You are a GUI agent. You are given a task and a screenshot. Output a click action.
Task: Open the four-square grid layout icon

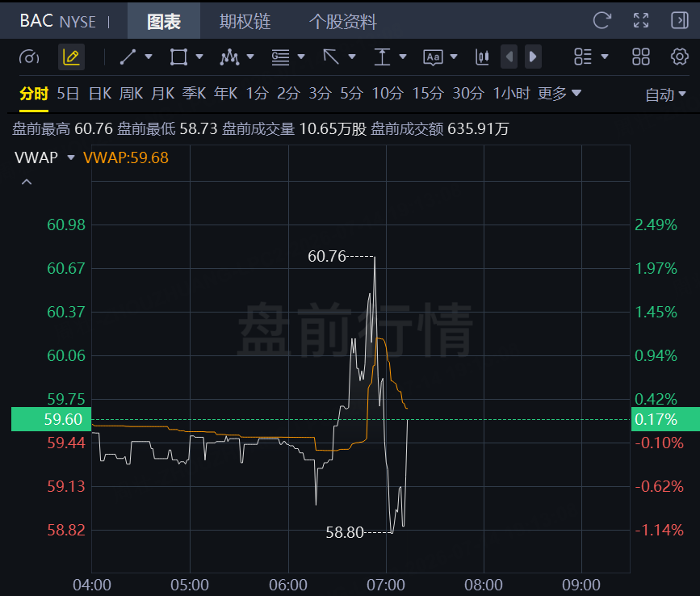click(x=640, y=57)
